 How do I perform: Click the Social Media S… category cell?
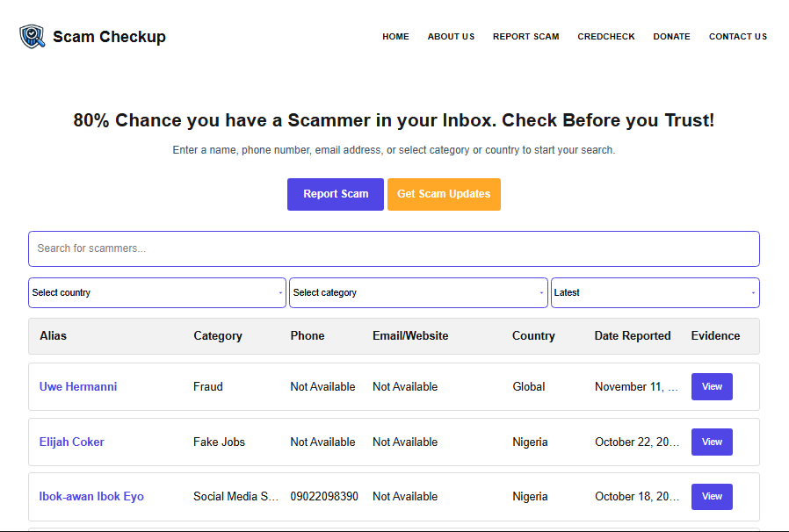click(x=235, y=496)
